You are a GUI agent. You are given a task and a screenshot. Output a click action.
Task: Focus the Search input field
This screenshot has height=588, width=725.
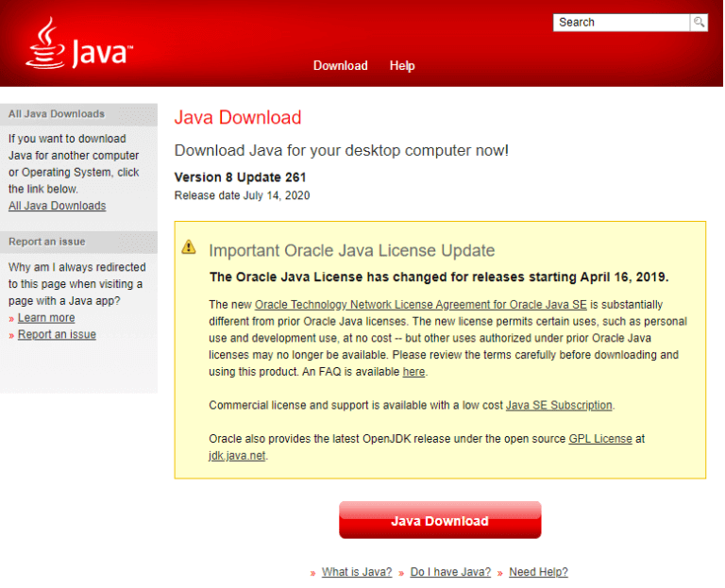[x=621, y=23]
